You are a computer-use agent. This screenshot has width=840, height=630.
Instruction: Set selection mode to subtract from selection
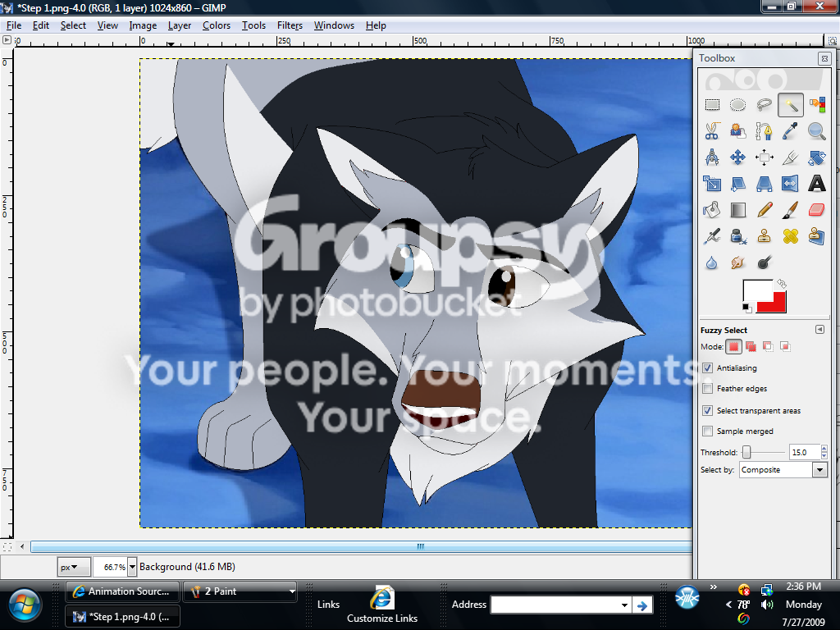pyautogui.click(x=768, y=347)
